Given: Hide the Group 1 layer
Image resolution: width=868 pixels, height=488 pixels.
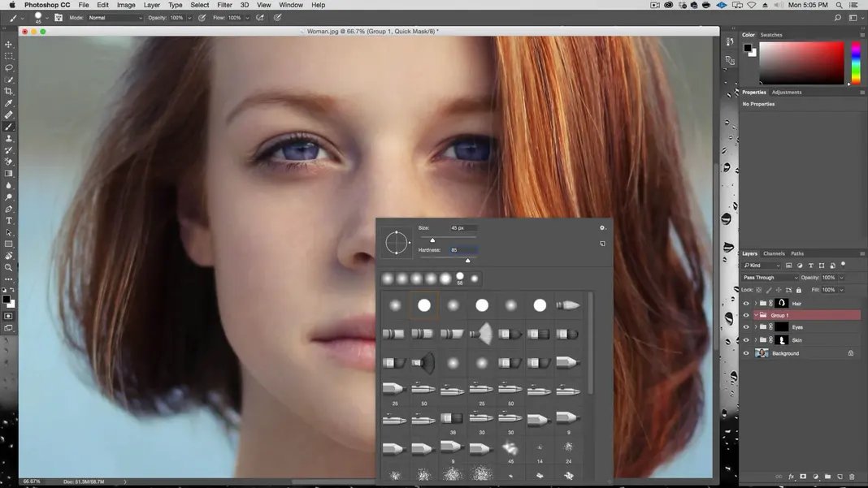Looking at the screenshot, I should pos(745,315).
